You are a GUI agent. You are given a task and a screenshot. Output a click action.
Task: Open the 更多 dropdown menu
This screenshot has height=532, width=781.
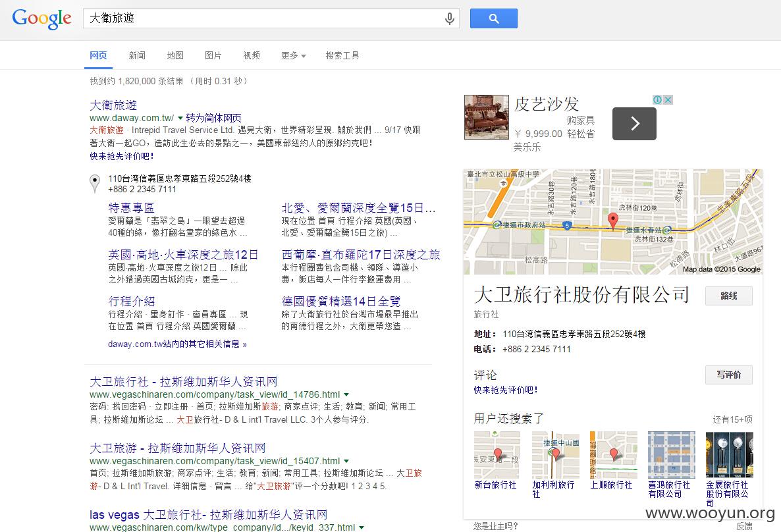(294, 55)
